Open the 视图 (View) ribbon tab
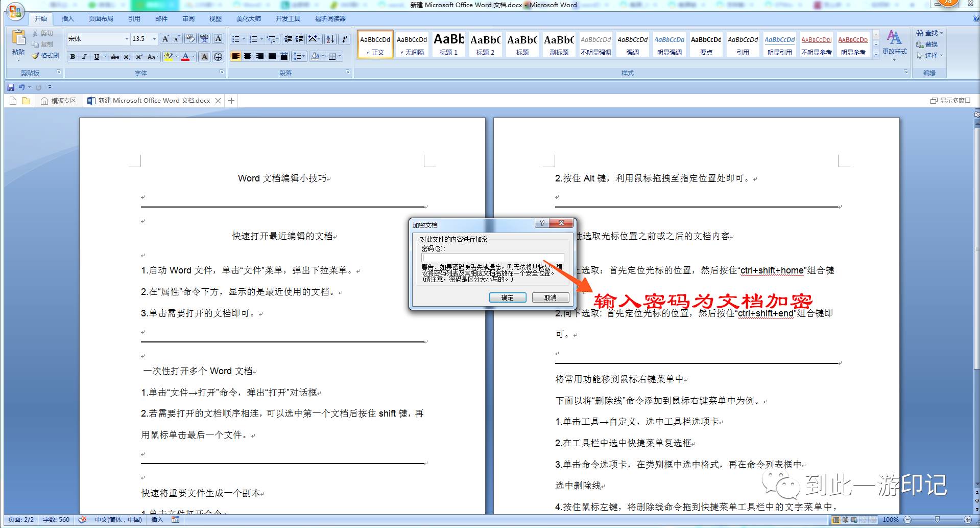The image size is (980, 528). pyautogui.click(x=215, y=19)
